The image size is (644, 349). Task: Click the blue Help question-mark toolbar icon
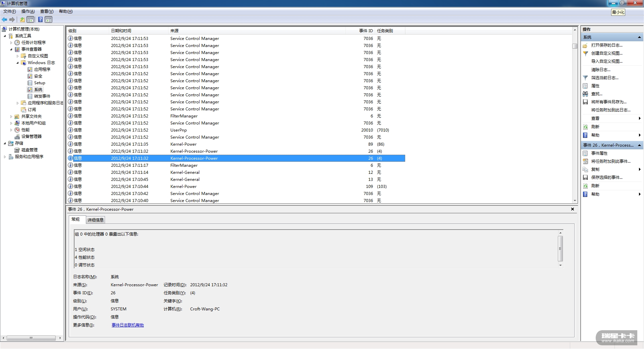[40, 19]
